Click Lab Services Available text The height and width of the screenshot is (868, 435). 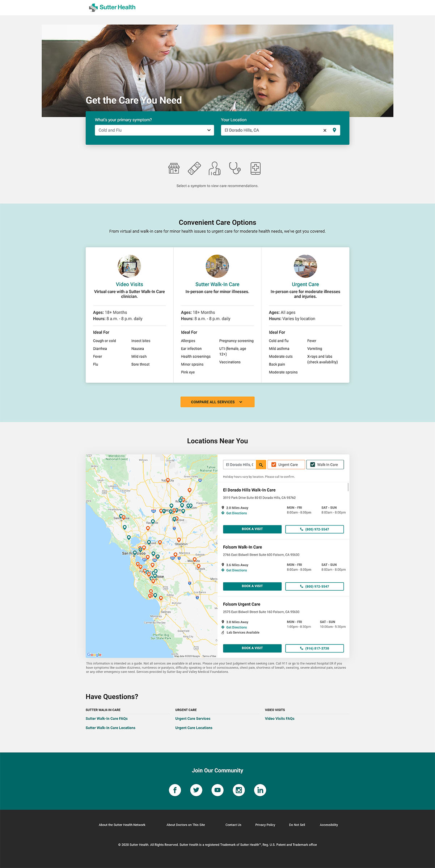coord(243,633)
